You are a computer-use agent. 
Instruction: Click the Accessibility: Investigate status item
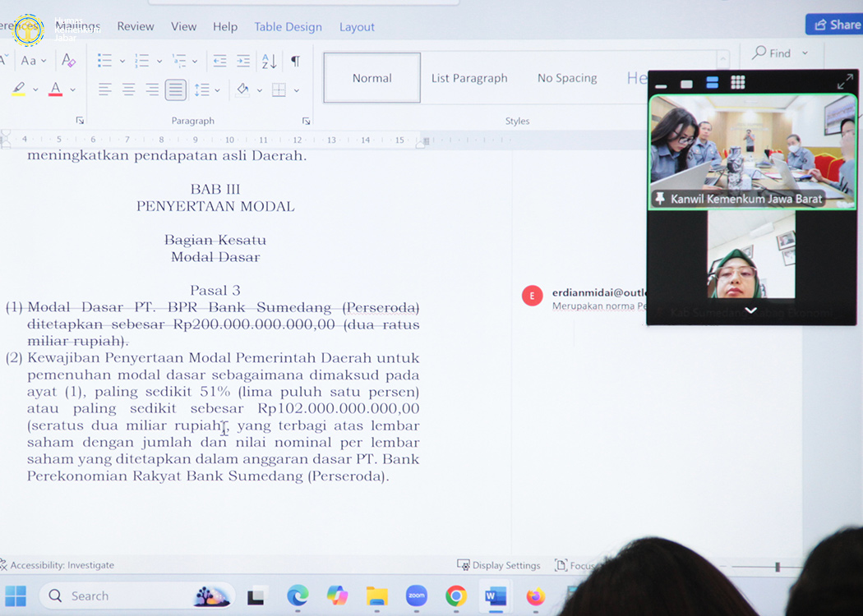click(x=58, y=565)
